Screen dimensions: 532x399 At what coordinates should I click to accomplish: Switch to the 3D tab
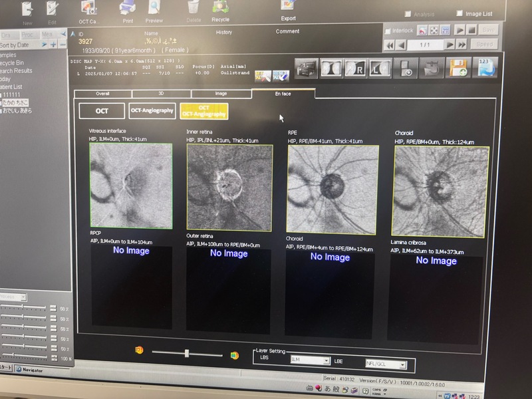[x=160, y=94]
